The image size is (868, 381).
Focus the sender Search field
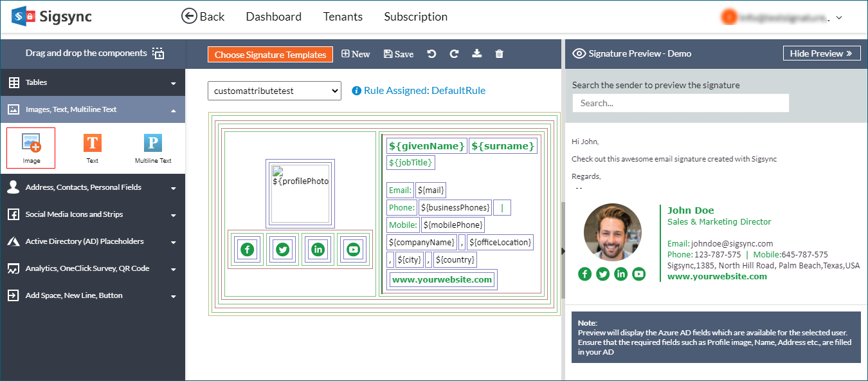(x=680, y=103)
